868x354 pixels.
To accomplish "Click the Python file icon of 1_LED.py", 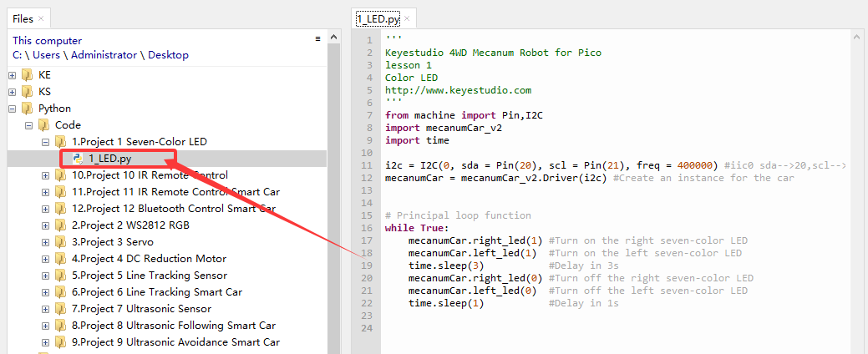I will click(78, 159).
